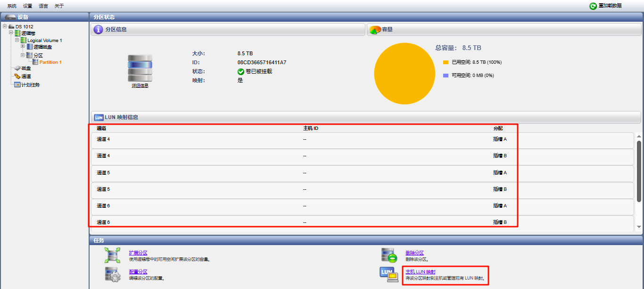Click the LUN mapping list scrollbar down arrow
Screen dimensions: 644x289
tap(639, 227)
